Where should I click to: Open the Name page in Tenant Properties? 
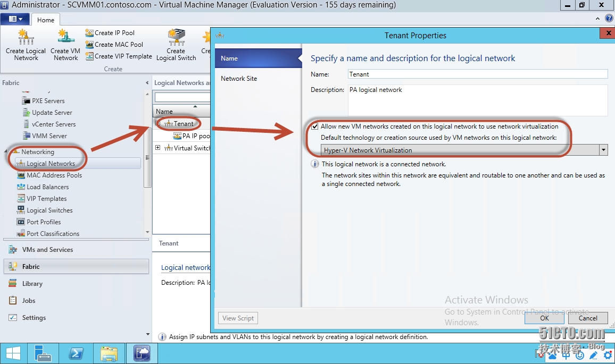[x=259, y=58]
